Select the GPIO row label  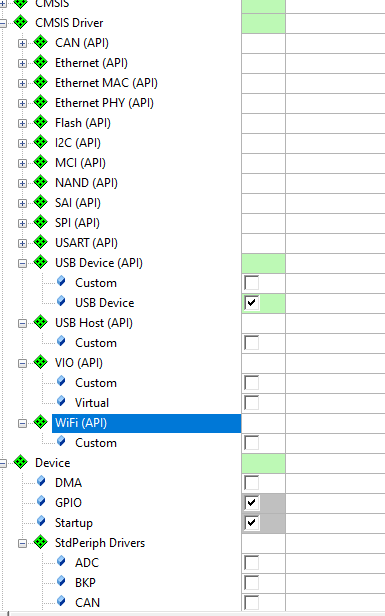68,503
